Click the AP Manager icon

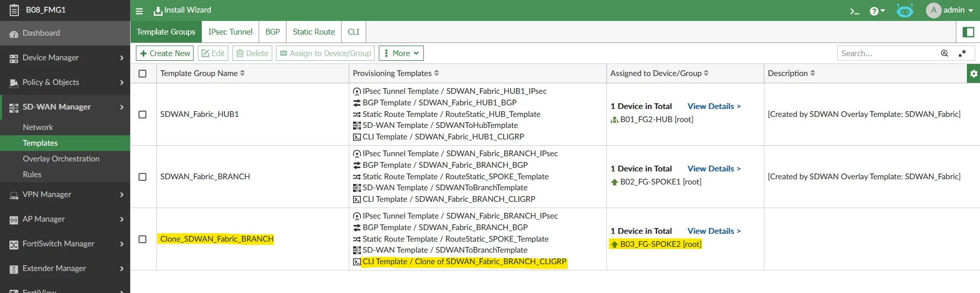pyautogui.click(x=14, y=220)
